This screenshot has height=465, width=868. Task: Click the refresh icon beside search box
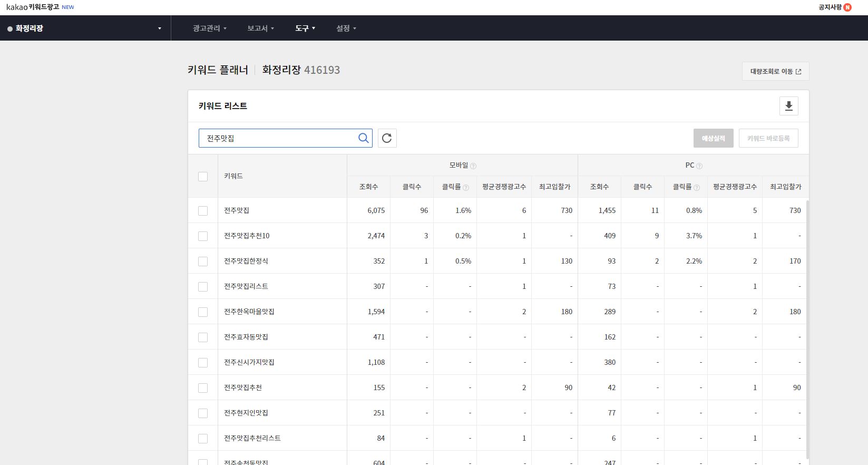click(387, 138)
